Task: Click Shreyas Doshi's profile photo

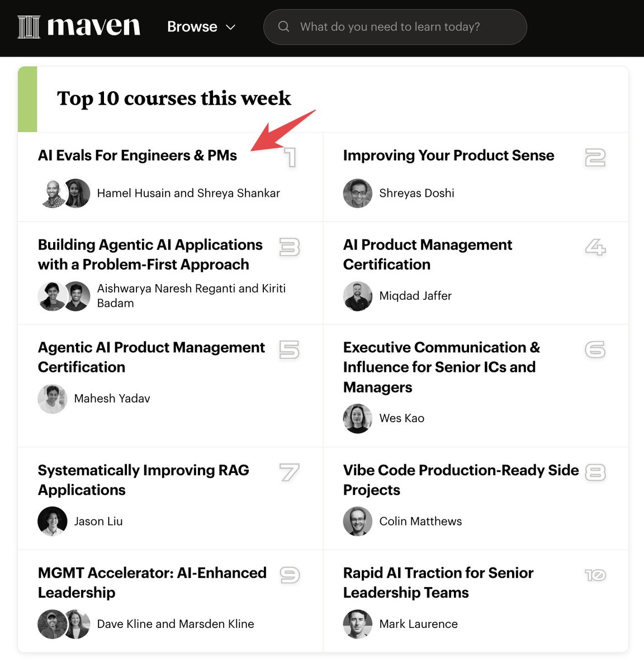Action: coord(358,193)
